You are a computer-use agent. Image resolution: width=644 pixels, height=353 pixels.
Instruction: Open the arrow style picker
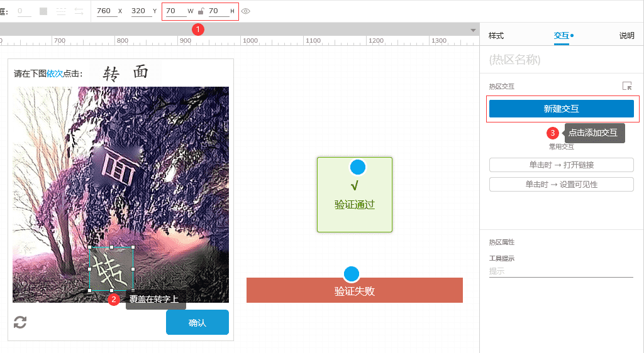coord(79,11)
